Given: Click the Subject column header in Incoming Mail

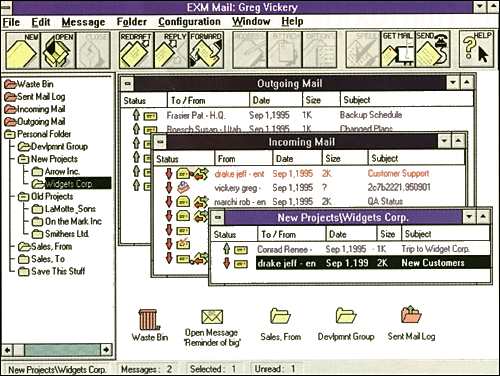Looking at the screenshot, I should pos(416,158).
